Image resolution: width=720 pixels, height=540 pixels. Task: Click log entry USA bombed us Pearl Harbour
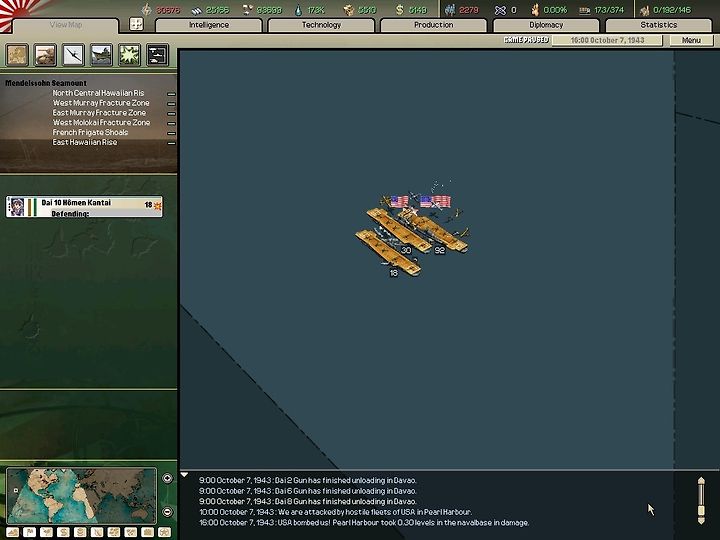(x=364, y=523)
